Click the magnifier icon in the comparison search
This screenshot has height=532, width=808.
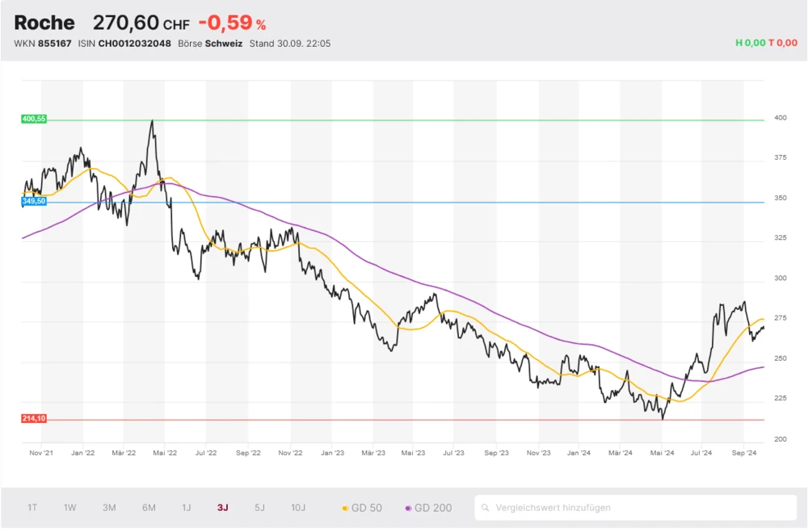pos(486,508)
